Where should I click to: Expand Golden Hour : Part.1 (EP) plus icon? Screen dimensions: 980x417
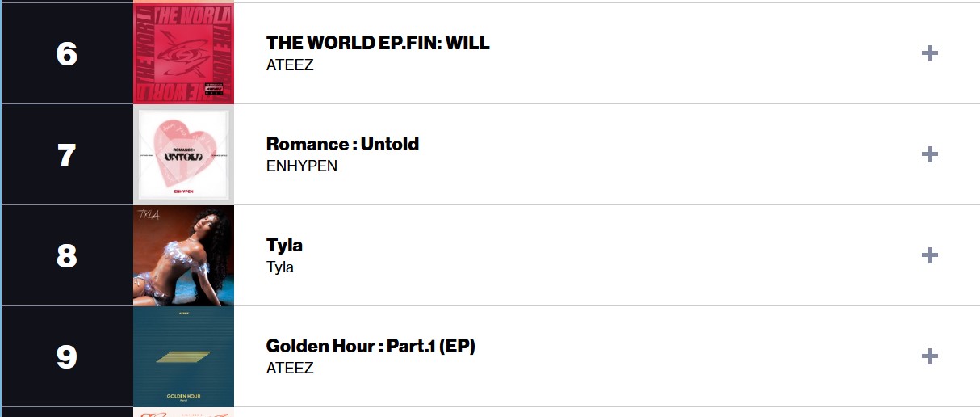[x=930, y=356]
